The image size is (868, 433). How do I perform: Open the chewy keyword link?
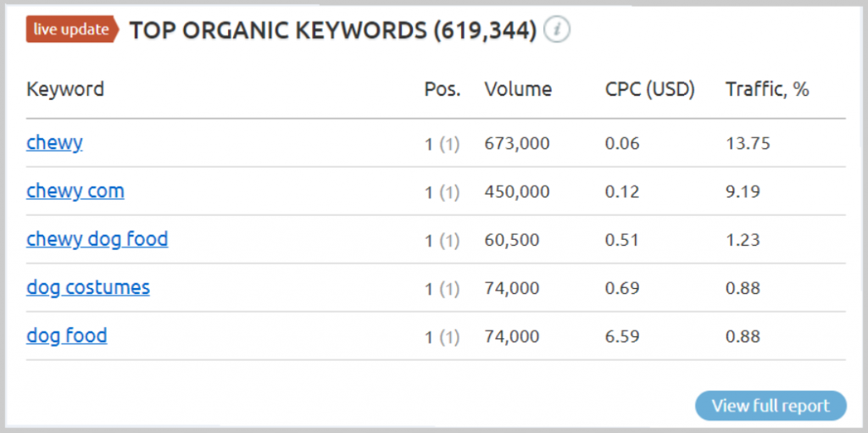[x=54, y=143]
